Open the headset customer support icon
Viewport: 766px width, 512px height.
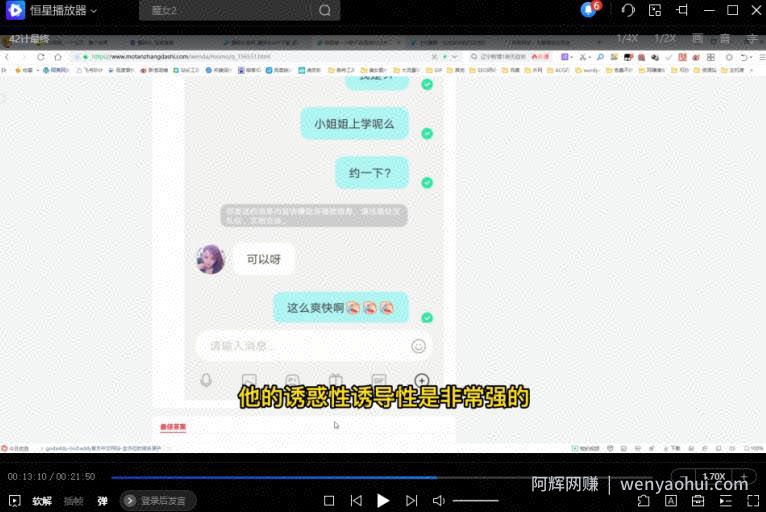point(628,10)
